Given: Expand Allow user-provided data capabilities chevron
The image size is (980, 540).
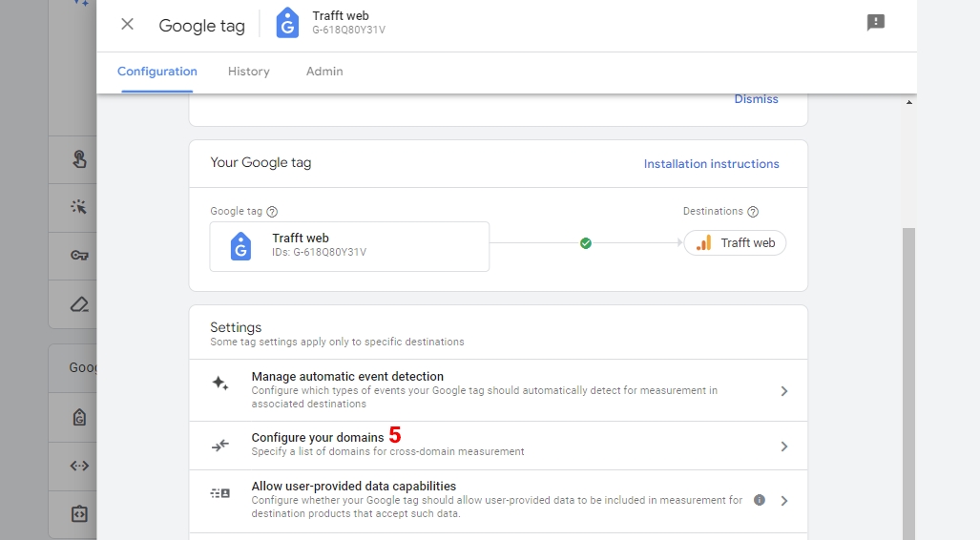Looking at the screenshot, I should [783, 501].
